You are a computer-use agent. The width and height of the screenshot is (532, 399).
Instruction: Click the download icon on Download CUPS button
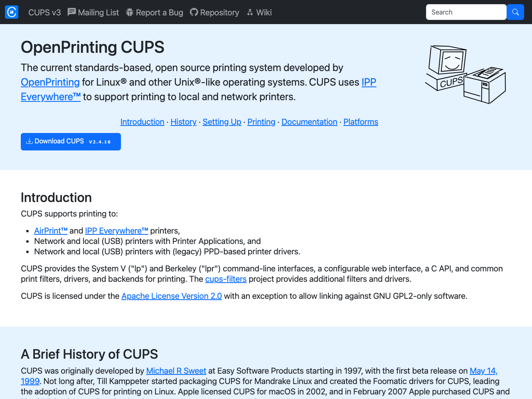point(30,141)
